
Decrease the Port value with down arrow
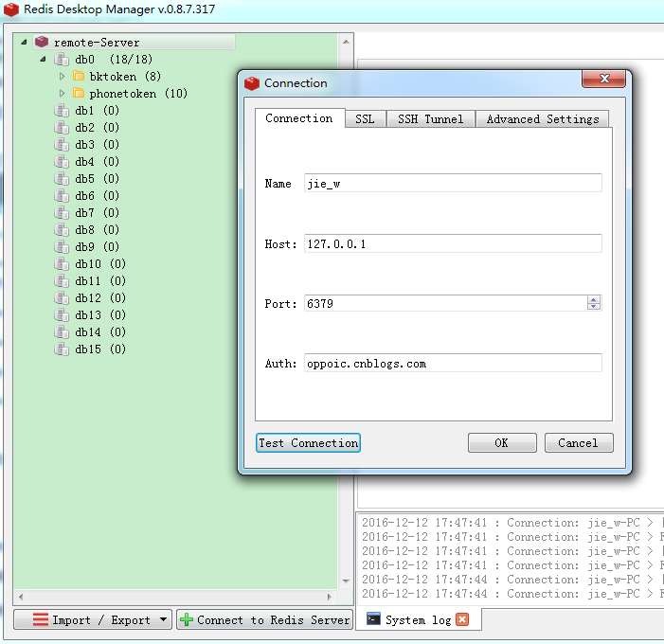point(593,306)
